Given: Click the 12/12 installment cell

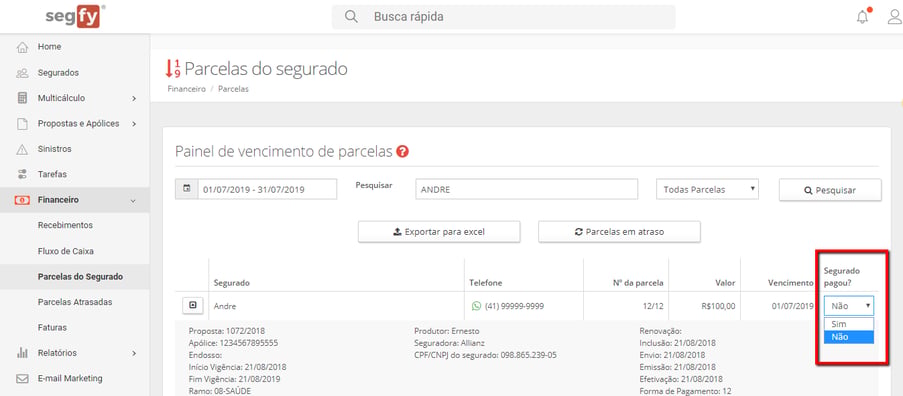Looking at the screenshot, I should click(653, 306).
